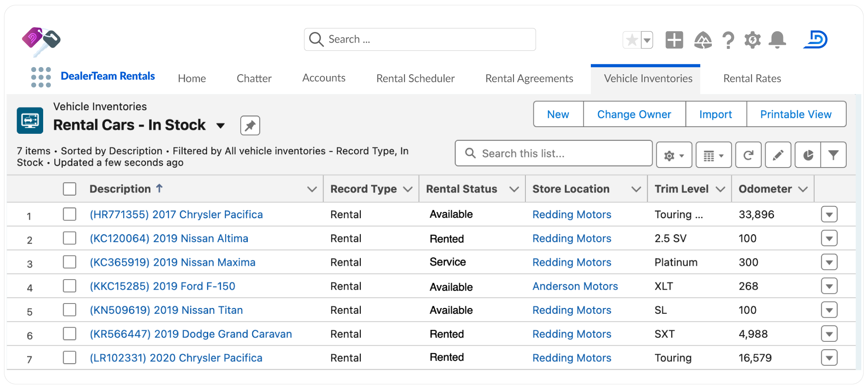Switch to the Chatter tab

[x=254, y=79]
